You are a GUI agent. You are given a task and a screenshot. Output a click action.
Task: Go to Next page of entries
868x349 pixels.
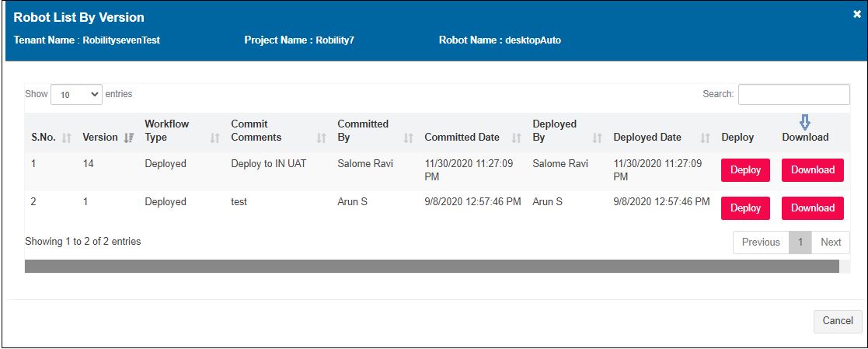pos(831,243)
